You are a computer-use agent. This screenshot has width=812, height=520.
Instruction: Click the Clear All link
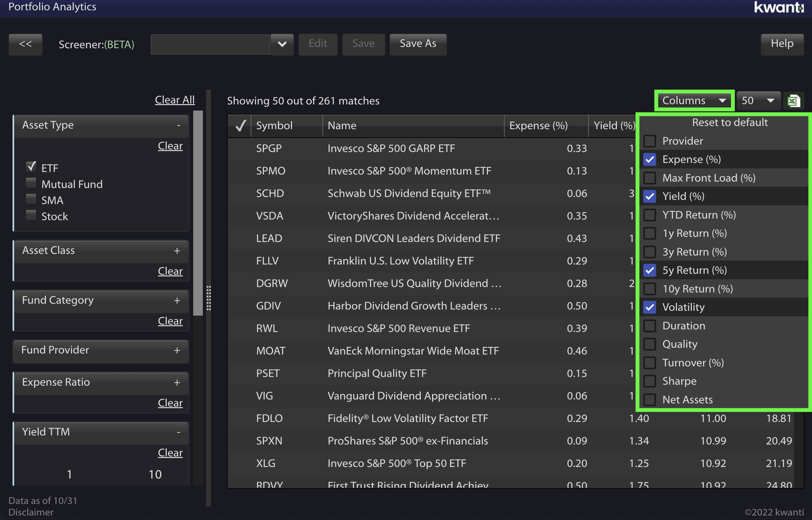coord(175,100)
